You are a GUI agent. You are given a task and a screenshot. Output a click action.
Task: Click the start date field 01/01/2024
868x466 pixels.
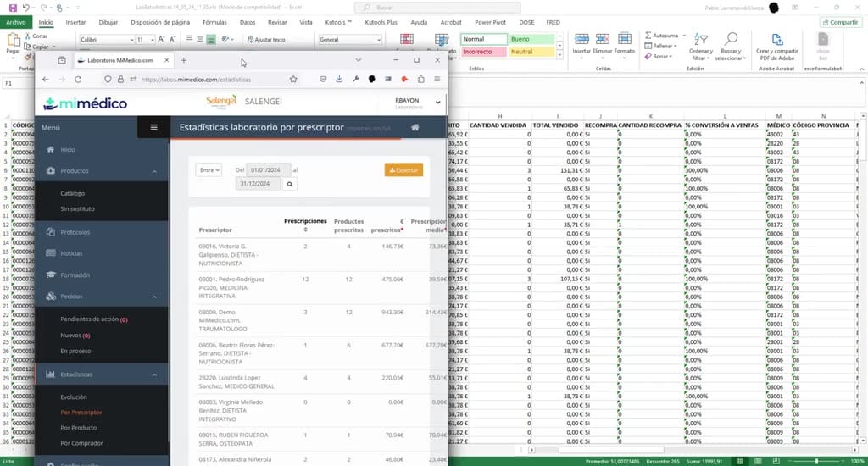coord(268,170)
